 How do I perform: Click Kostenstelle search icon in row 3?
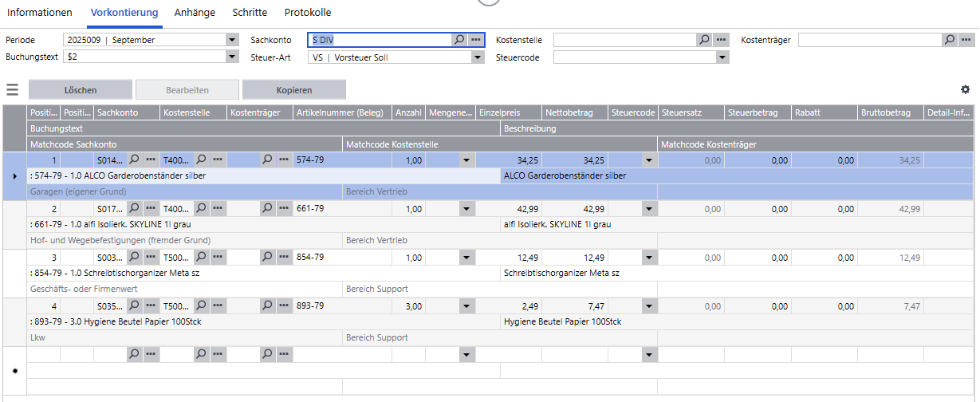click(x=201, y=258)
